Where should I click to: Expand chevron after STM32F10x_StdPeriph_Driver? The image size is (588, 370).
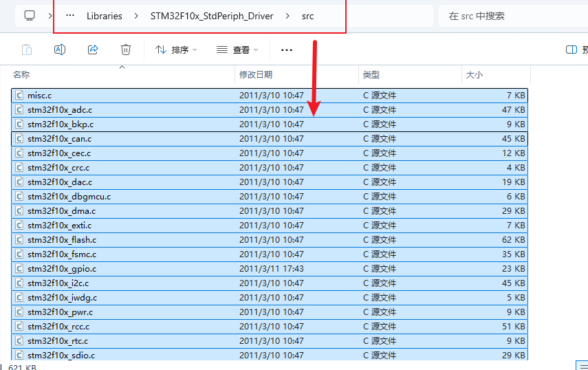[287, 16]
